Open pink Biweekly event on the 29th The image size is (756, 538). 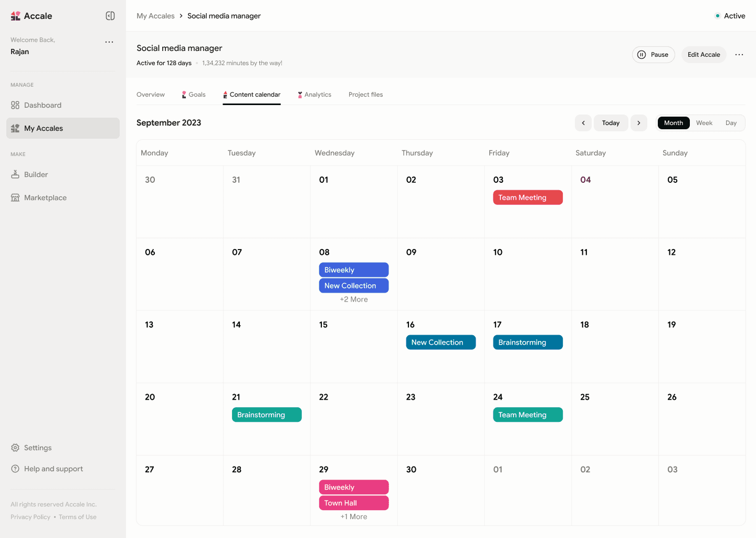point(354,488)
